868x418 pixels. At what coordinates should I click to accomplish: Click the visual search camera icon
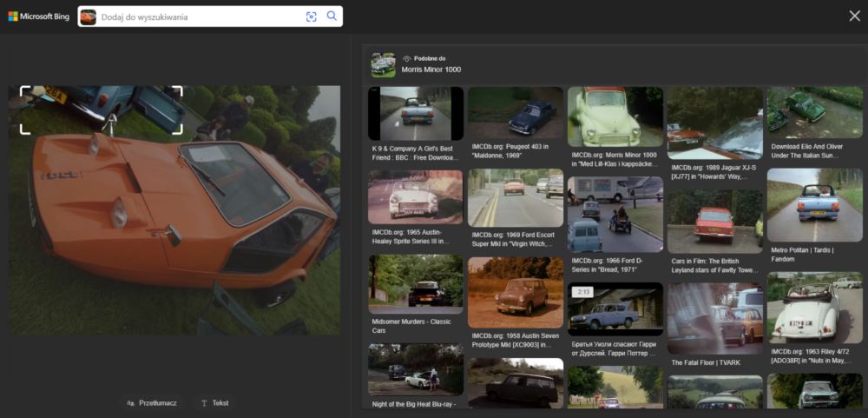click(312, 17)
